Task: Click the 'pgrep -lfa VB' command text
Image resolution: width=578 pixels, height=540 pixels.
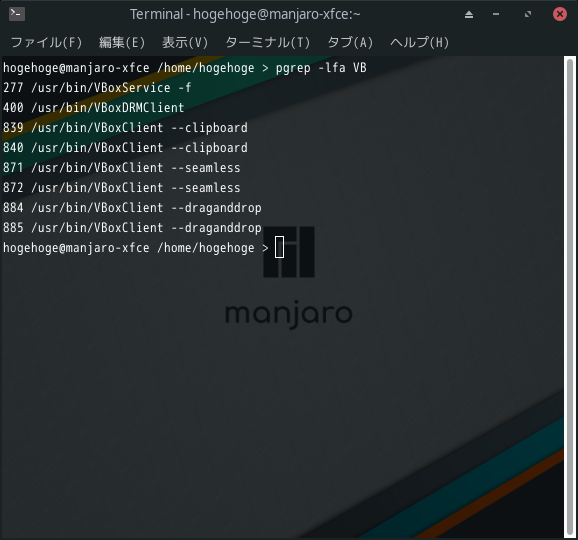Action: click(x=321, y=68)
